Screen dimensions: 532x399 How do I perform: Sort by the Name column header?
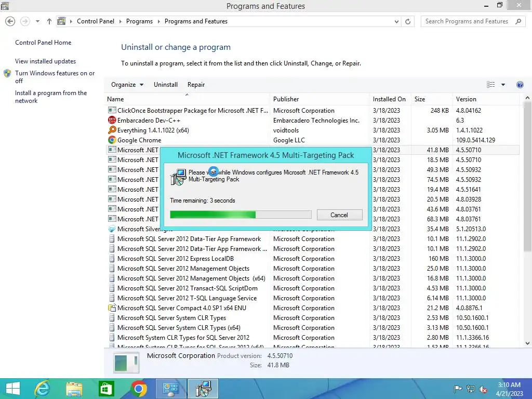click(x=187, y=99)
